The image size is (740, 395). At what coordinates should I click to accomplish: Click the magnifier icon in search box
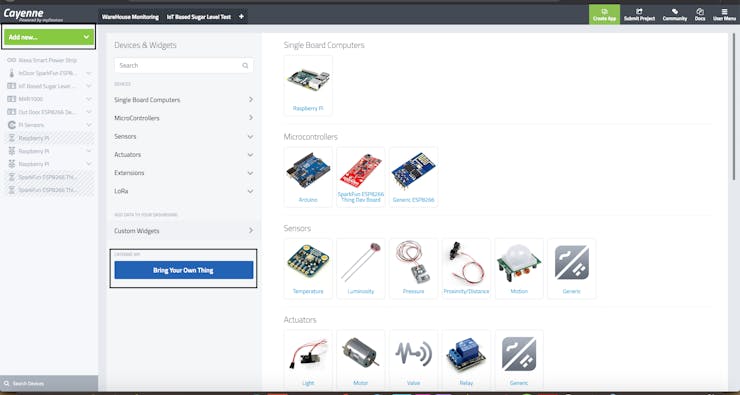pos(245,66)
